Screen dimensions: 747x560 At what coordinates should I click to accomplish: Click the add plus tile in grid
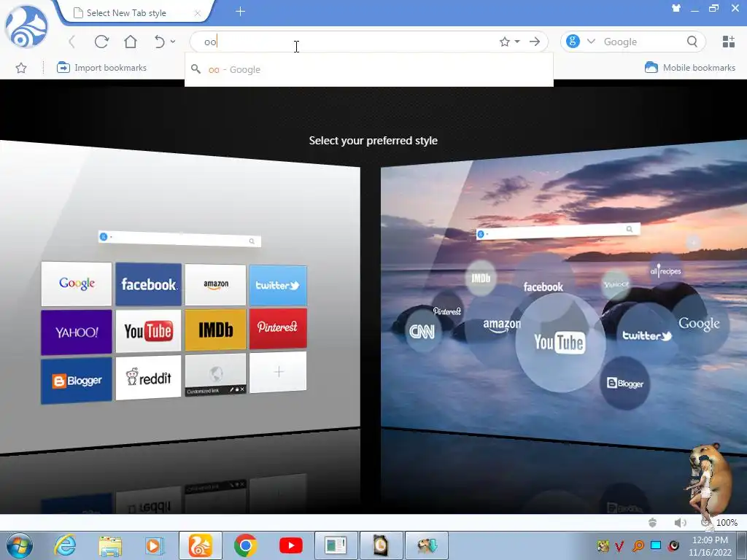point(278,372)
